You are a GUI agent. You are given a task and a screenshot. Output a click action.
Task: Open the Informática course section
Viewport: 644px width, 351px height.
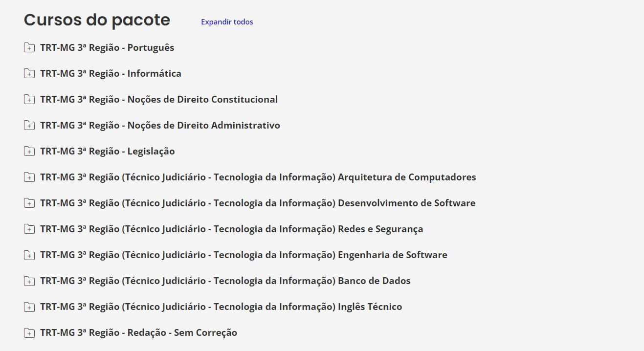pos(111,74)
